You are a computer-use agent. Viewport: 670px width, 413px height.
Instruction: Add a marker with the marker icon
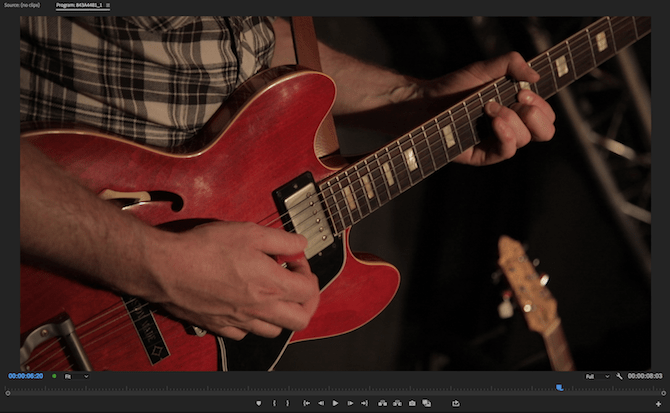point(258,403)
